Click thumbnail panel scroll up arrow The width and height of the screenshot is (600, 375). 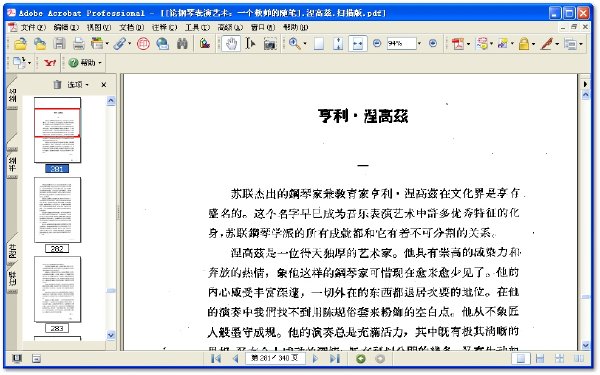[111, 101]
